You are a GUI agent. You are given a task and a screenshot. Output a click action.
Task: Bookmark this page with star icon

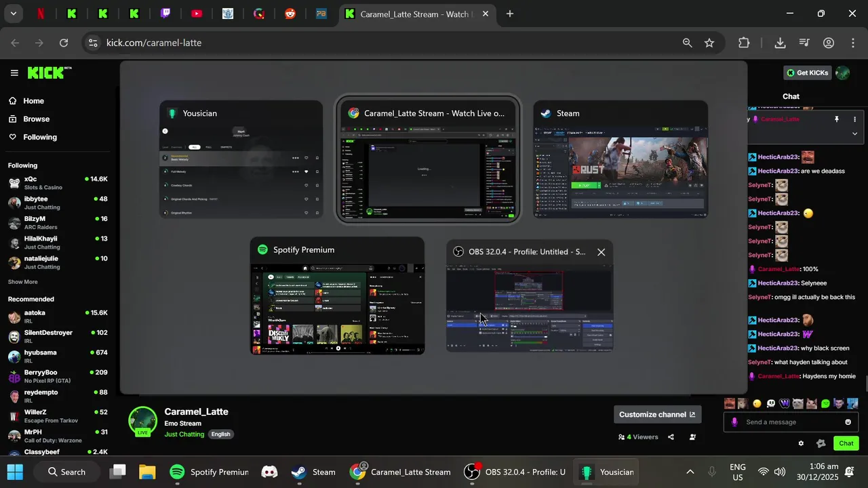click(x=709, y=43)
